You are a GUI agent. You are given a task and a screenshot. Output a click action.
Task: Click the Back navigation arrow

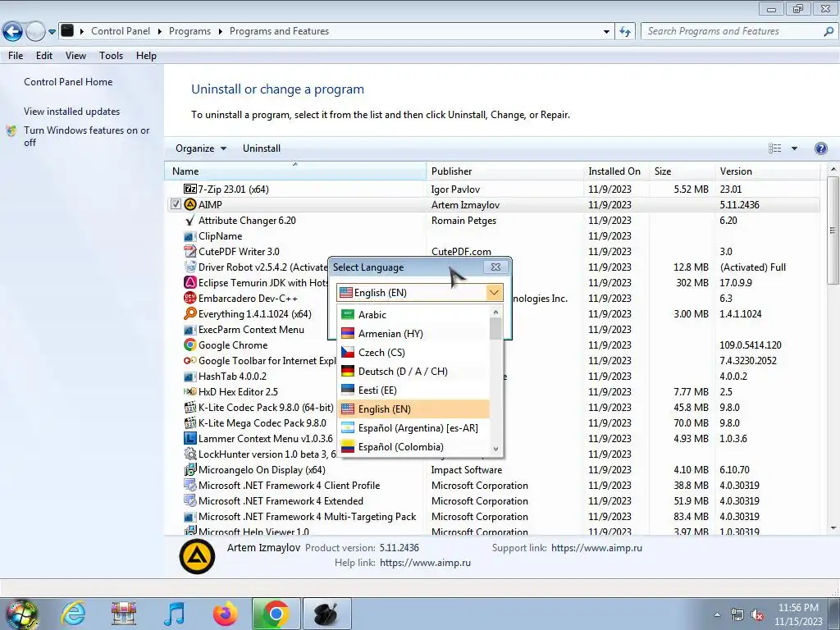12,32
